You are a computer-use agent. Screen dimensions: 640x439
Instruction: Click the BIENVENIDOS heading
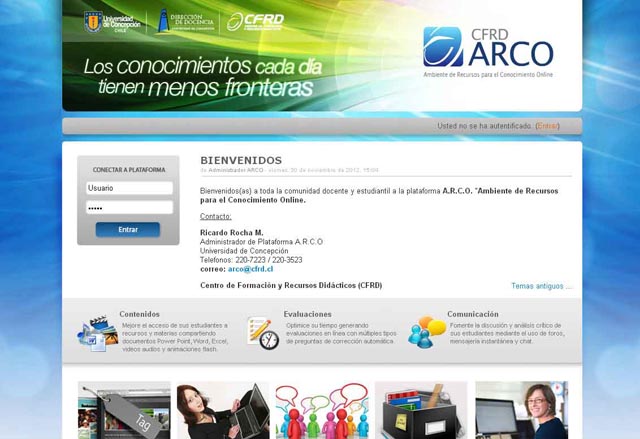point(241,160)
